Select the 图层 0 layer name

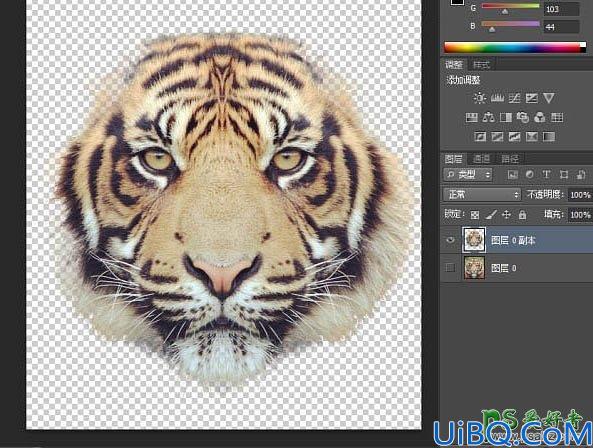tap(504, 268)
